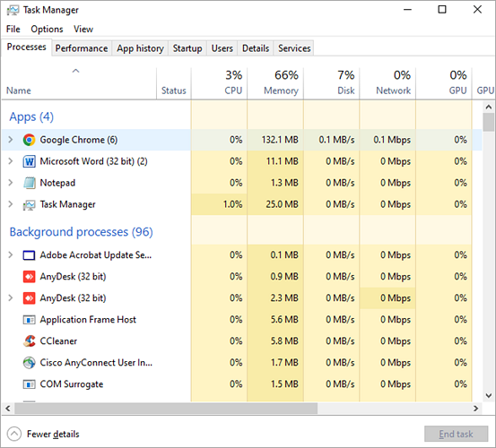Viewport: 496px width, 448px height.
Task: Sort processes by CPU column
Action: pos(219,83)
